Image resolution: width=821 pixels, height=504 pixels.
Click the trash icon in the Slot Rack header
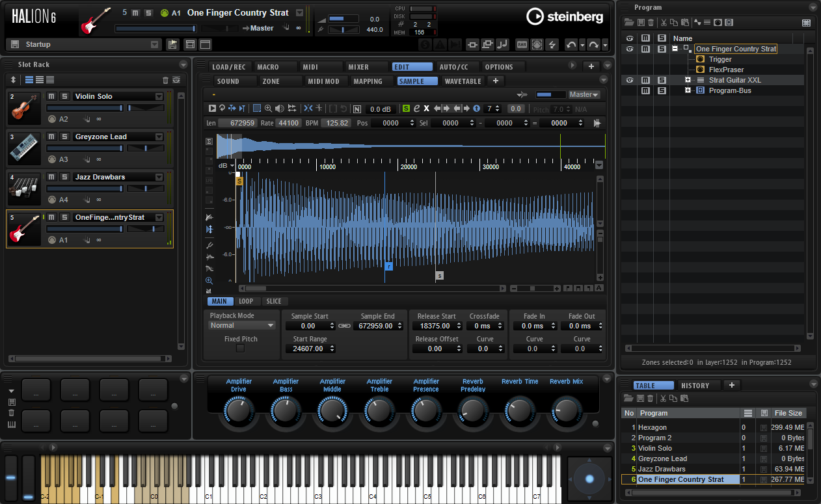click(x=165, y=80)
